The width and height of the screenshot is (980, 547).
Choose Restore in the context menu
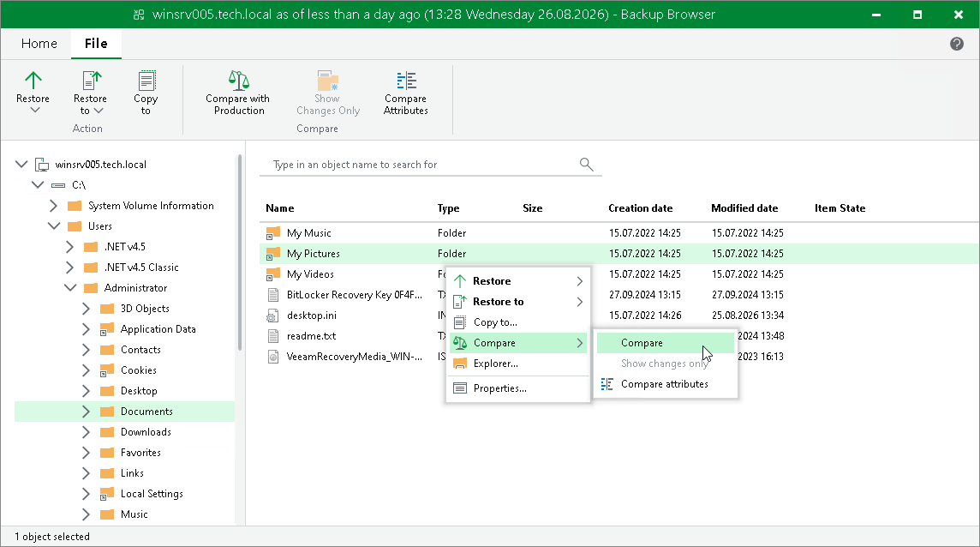tap(518, 281)
